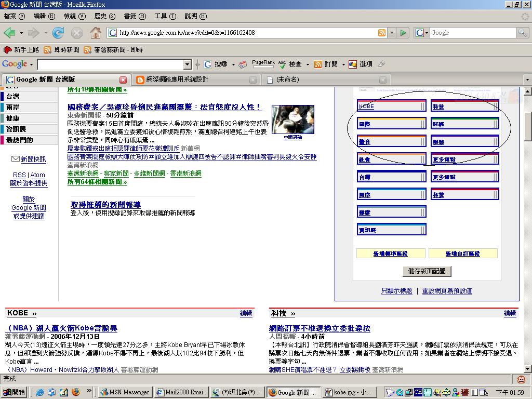Viewport: 532px width, 399px height.
Task: Click the PageRank indicator on Google Toolbar
Action: pyautogui.click(x=263, y=64)
